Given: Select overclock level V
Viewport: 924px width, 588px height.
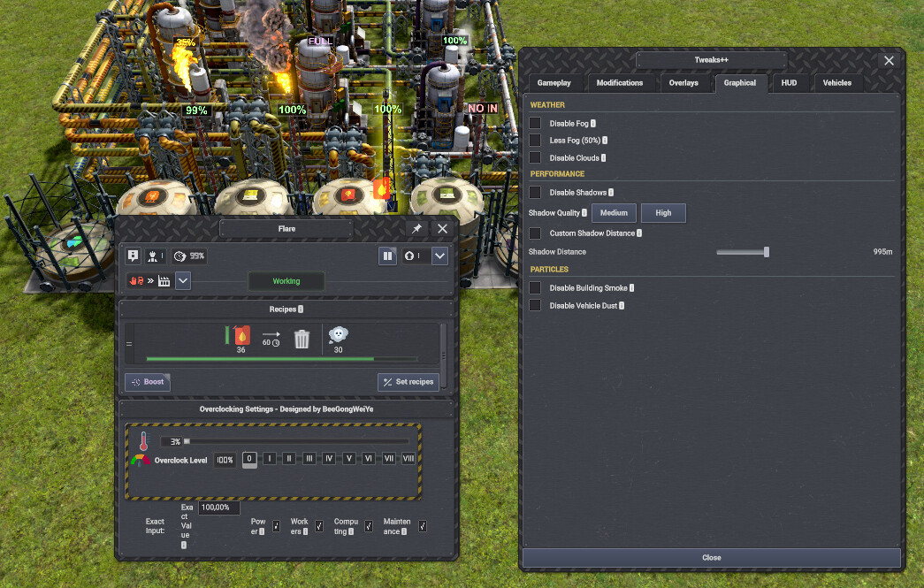Looking at the screenshot, I should click(349, 458).
